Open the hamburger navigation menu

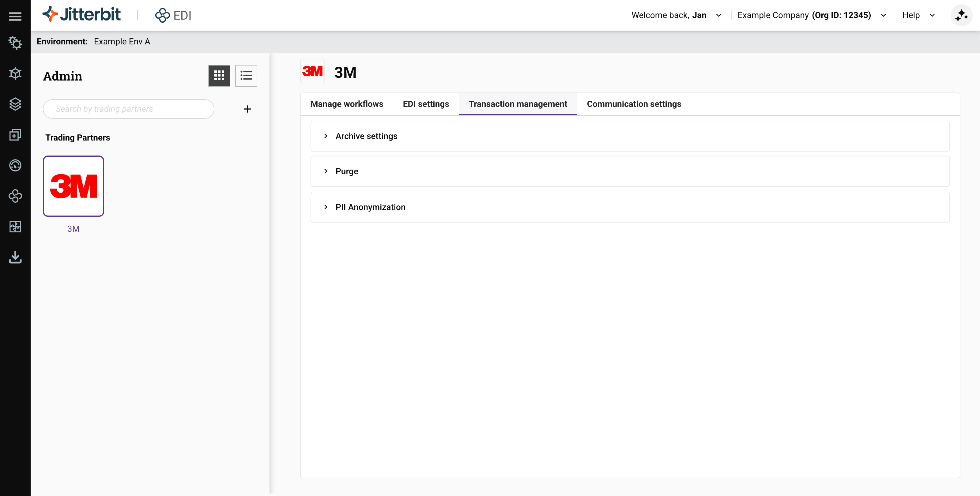coord(15,16)
